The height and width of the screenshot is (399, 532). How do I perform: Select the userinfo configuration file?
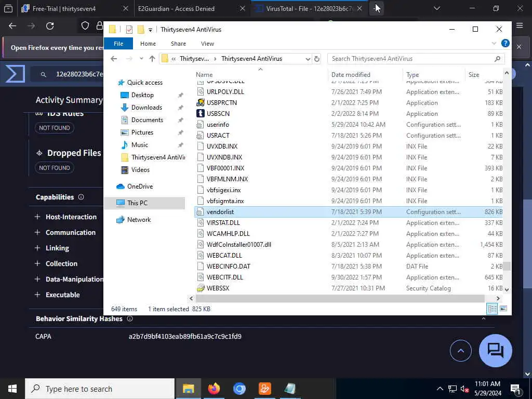[218, 125]
